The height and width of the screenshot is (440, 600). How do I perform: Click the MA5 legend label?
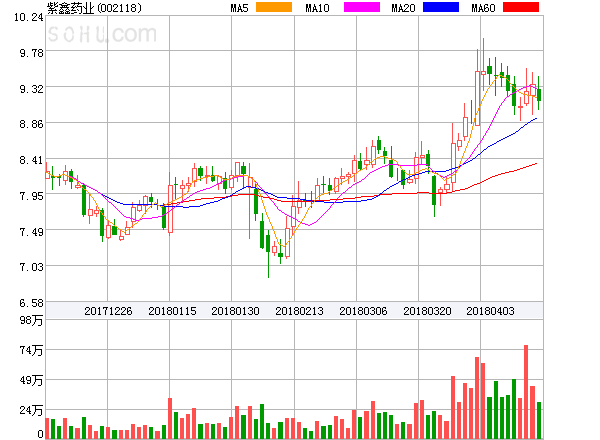(x=240, y=8)
